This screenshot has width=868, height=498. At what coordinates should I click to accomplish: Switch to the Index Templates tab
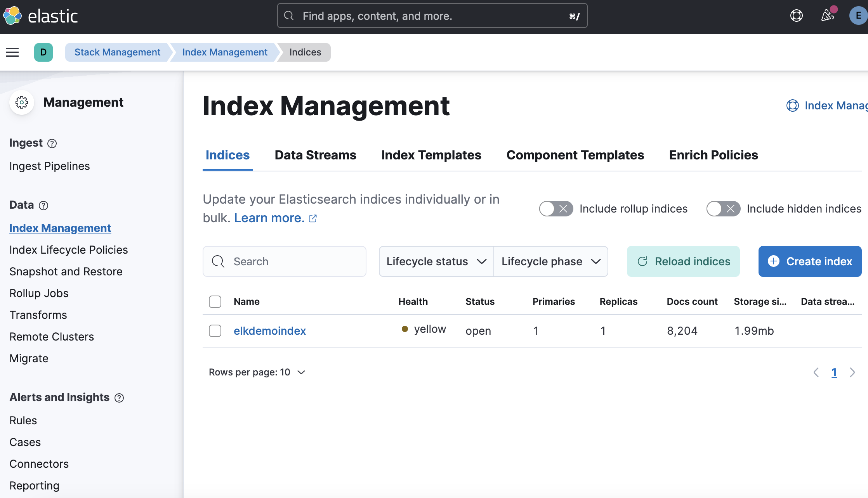431,155
